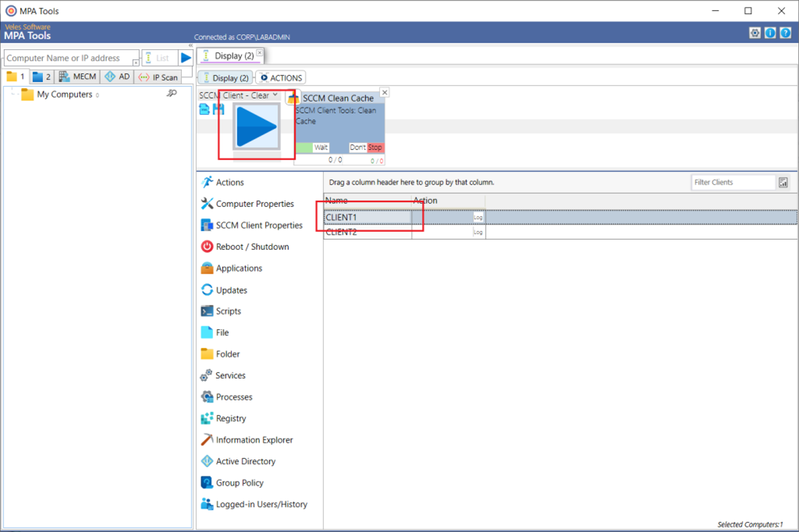Open the AD tab
Screen dimensions: 799x532
(x=117, y=77)
